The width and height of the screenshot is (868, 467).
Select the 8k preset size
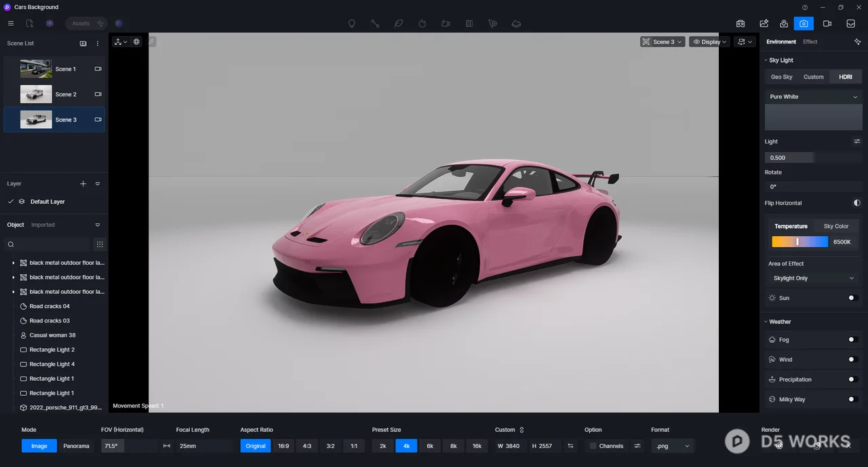pyautogui.click(x=454, y=446)
